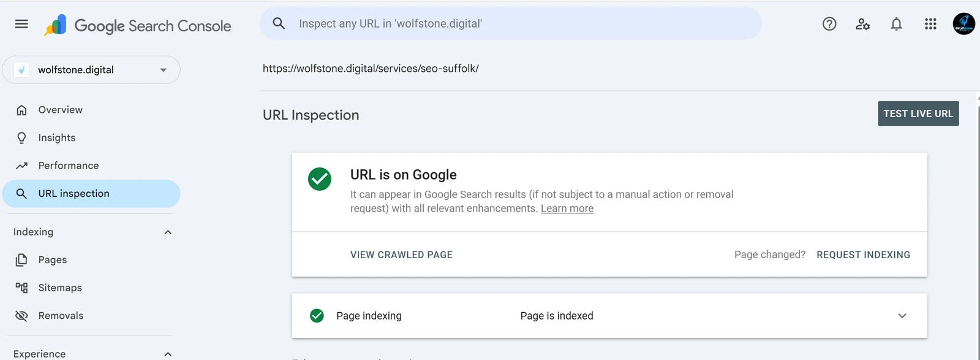Open the Learn more link
980x360 pixels.
[x=567, y=209]
